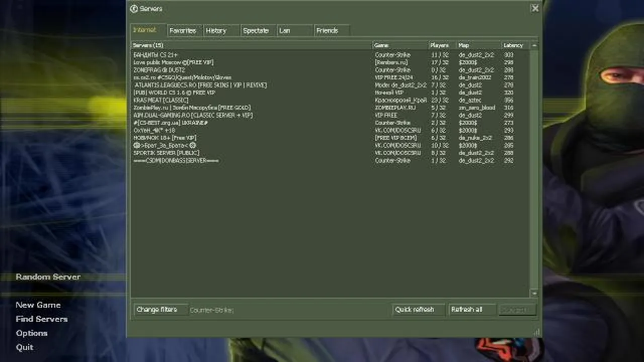This screenshot has height=362, width=644.
Task: Click the latency value 320
Action: (508, 93)
